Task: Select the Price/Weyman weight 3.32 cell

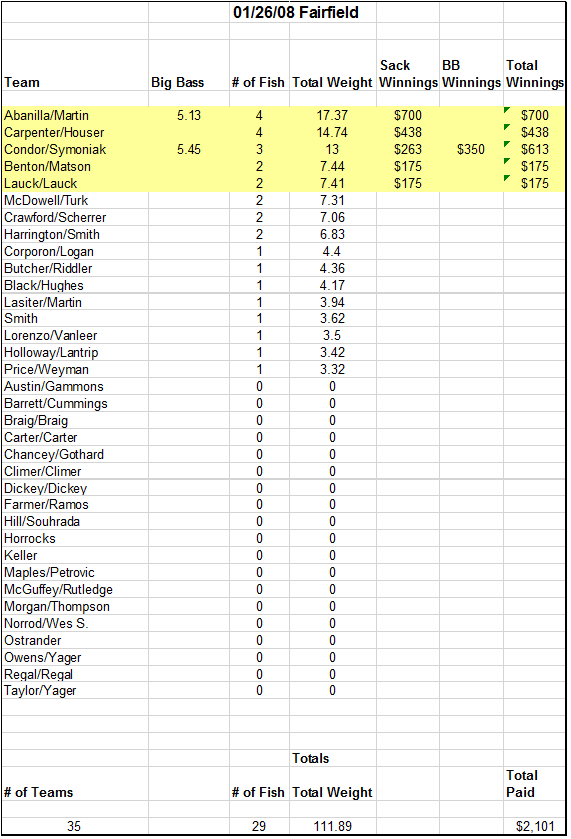Action: pos(332,369)
